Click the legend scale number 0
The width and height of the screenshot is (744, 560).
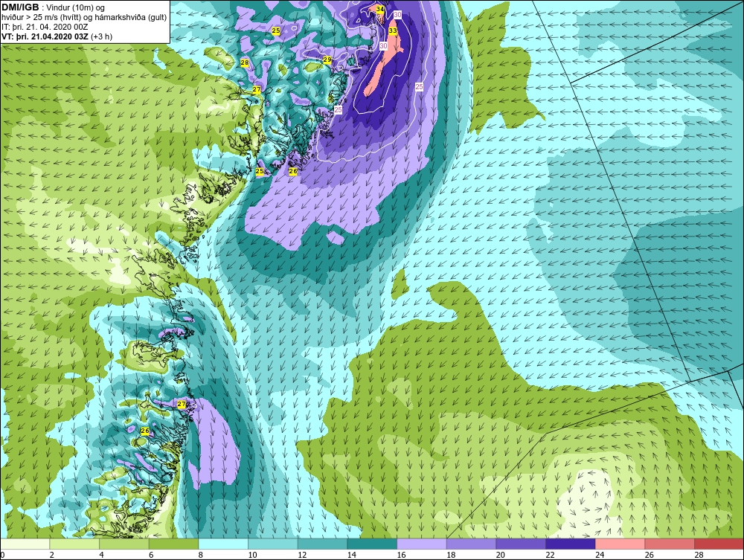(x=2, y=555)
